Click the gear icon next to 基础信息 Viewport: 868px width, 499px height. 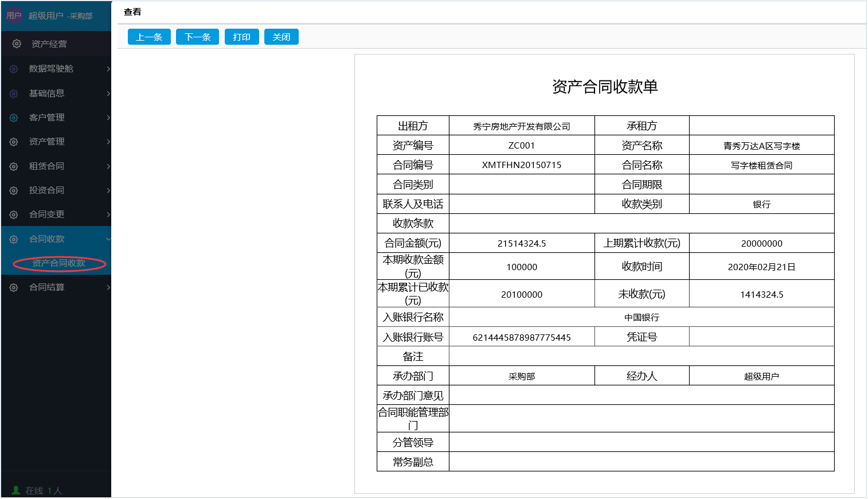tap(14, 93)
